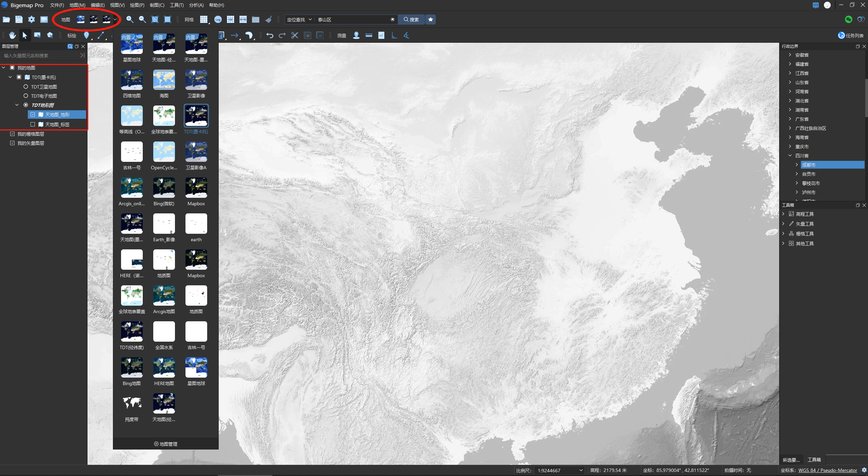The image size is (868, 476).
Task: Click the scissors cut tool
Action: pos(295,35)
